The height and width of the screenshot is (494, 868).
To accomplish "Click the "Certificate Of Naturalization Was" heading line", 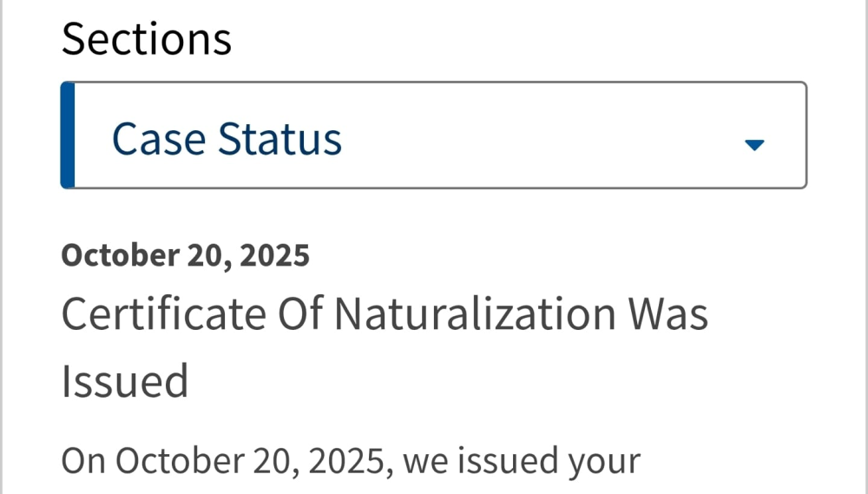I will (x=384, y=314).
